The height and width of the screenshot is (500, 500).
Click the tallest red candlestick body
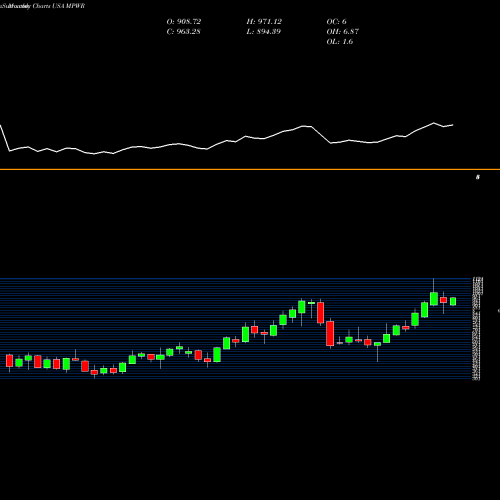tap(330, 333)
